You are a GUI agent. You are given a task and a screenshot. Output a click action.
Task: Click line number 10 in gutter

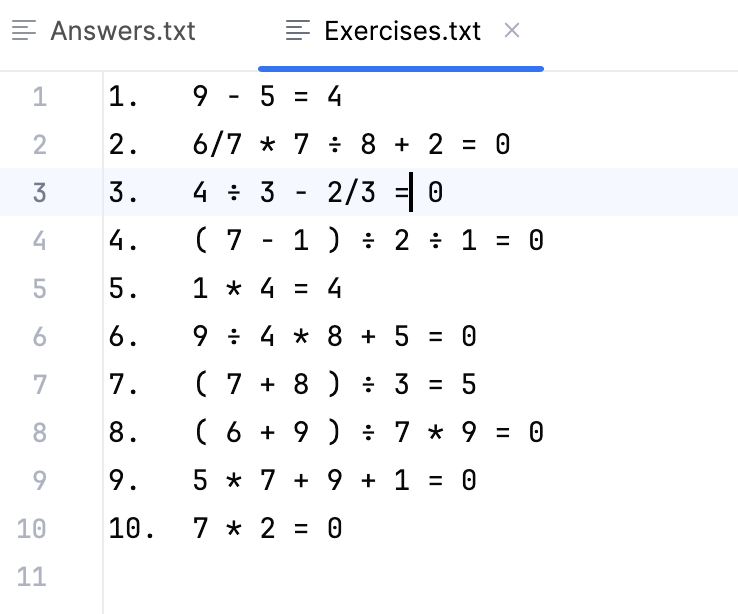[32, 528]
